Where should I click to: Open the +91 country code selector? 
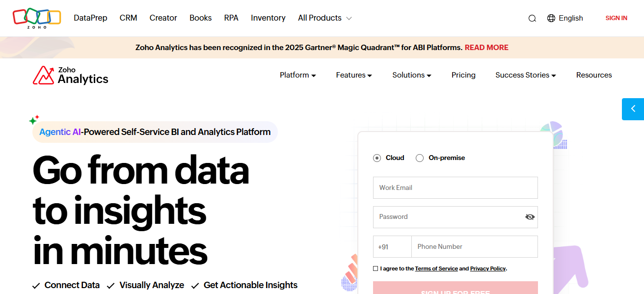pos(392,247)
